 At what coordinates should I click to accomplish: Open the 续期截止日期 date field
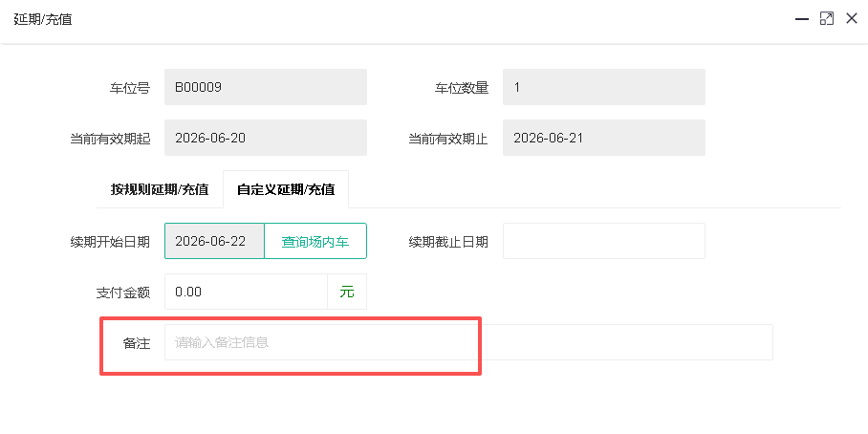(604, 241)
